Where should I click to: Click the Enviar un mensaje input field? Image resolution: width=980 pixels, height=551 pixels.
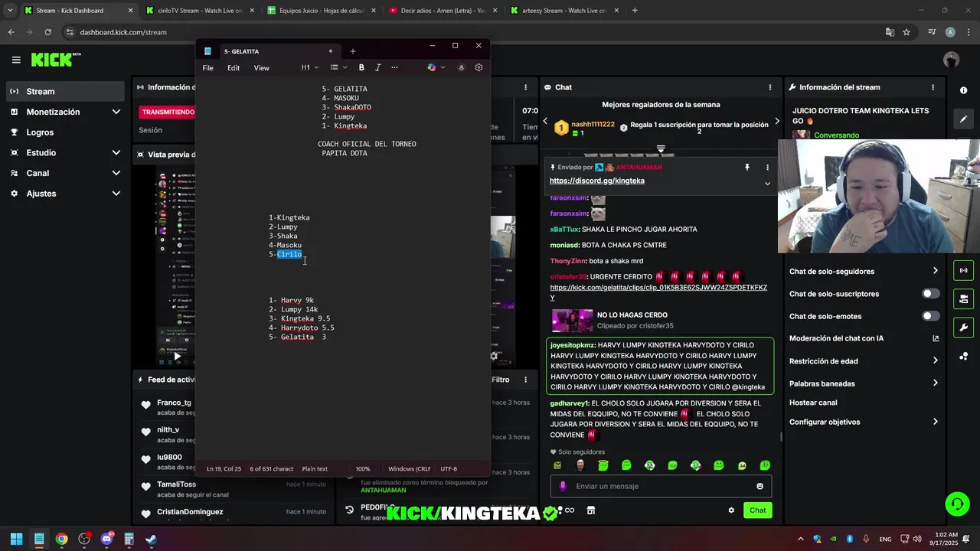pyautogui.click(x=661, y=486)
